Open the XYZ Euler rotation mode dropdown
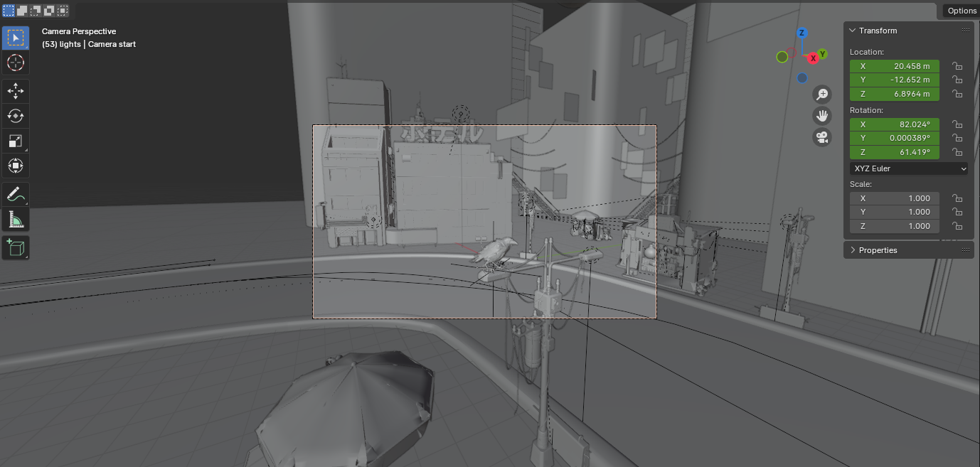 909,168
